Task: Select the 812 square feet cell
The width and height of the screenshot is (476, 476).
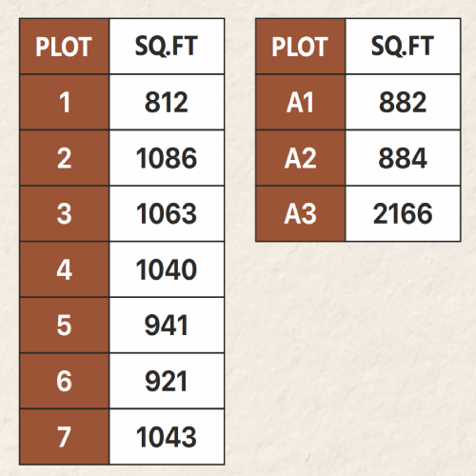Action: coord(167,102)
